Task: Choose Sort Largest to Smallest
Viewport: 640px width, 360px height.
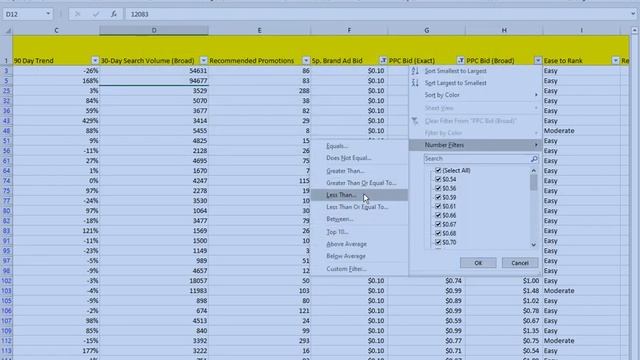Action: (x=476, y=83)
